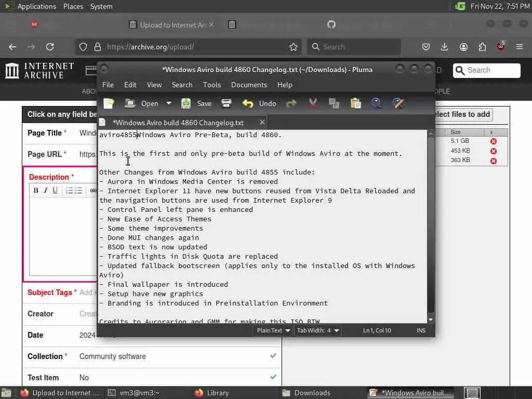Toggle Italic in Description editor

(46, 190)
